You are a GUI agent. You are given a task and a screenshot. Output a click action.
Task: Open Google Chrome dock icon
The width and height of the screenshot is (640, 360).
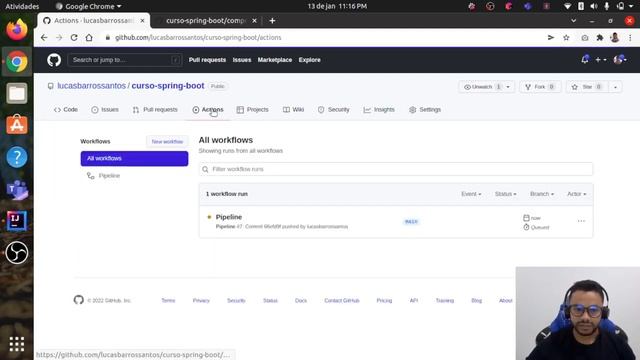click(17, 62)
